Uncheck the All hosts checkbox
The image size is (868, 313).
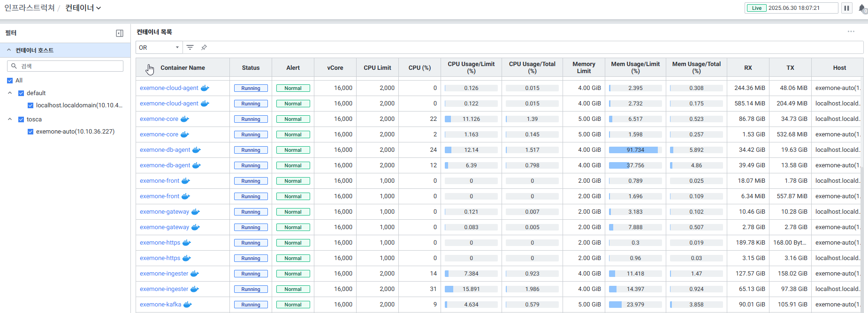(10, 81)
